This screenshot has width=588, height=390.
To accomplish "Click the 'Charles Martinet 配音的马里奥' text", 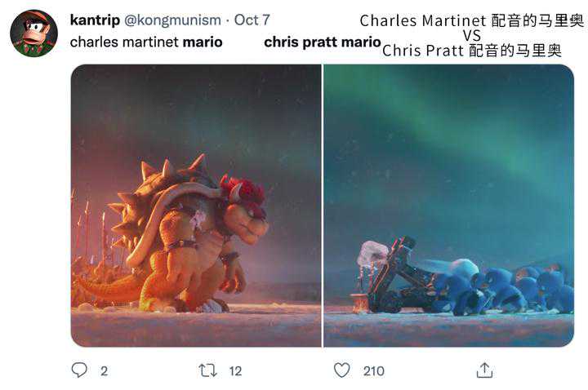I will (x=471, y=20).
